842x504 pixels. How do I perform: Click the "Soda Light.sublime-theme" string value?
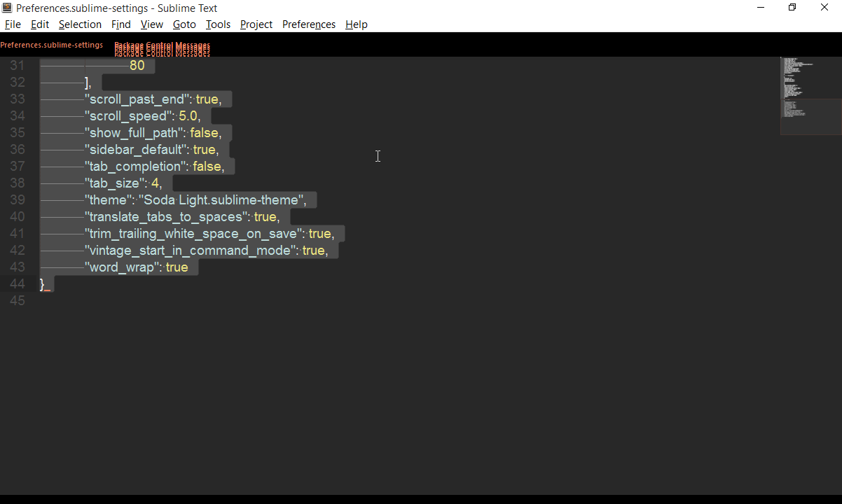[x=221, y=200]
